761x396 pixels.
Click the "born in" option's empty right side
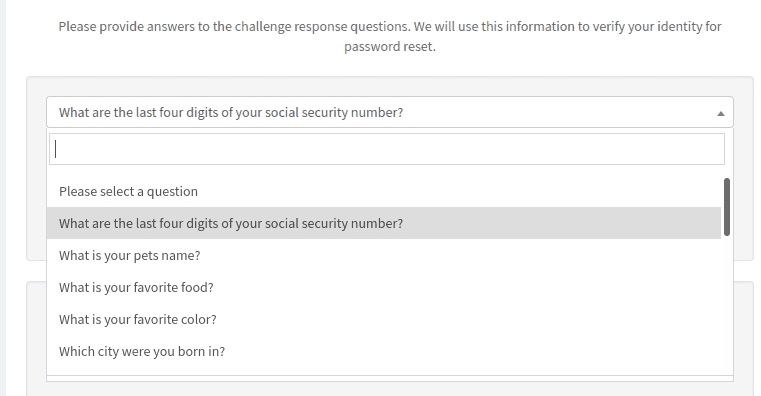(x=473, y=351)
